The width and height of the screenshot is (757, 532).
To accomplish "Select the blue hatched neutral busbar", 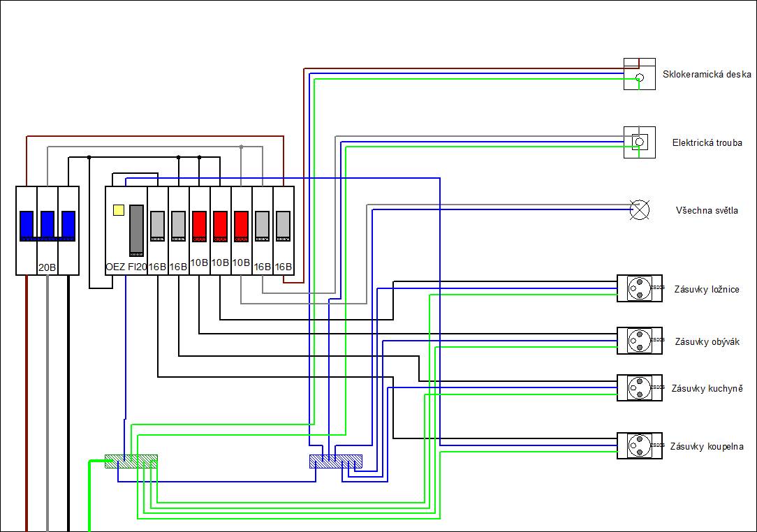I will (335, 461).
